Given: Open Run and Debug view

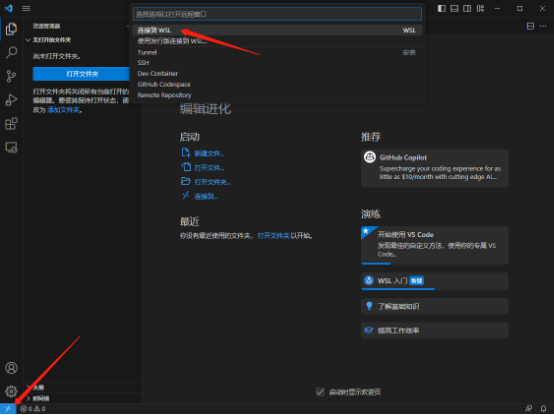Looking at the screenshot, I should pyautogui.click(x=11, y=100).
